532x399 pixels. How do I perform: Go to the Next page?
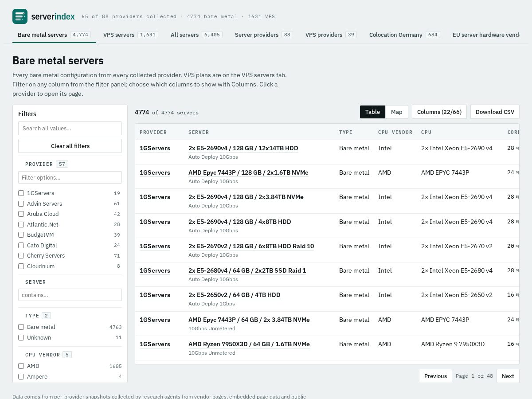[x=508, y=376]
